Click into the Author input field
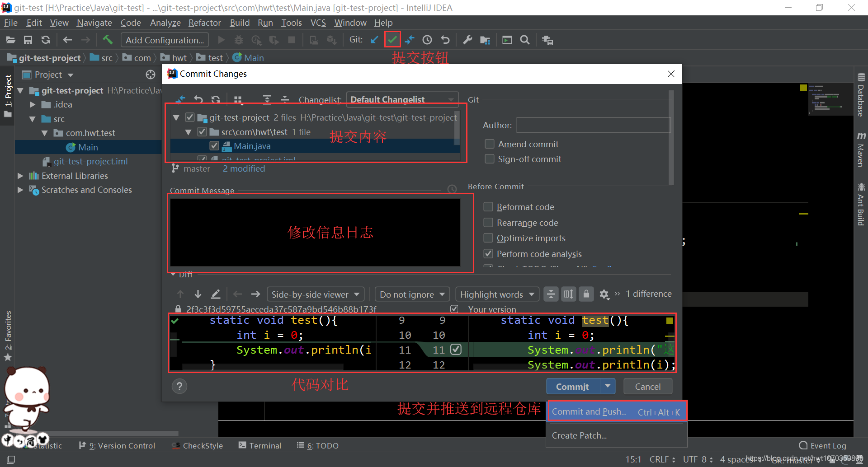 (x=594, y=125)
